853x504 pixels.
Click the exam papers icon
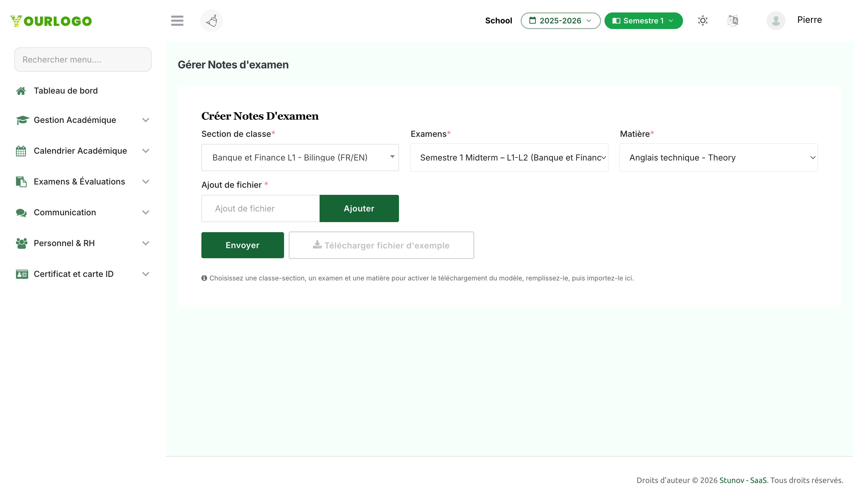[x=21, y=182]
